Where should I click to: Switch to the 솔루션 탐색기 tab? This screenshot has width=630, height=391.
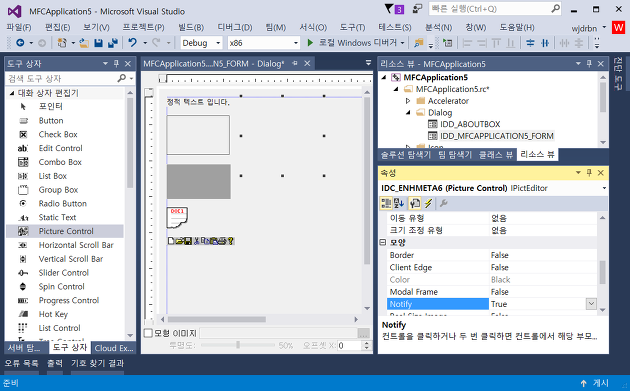[x=405, y=154]
